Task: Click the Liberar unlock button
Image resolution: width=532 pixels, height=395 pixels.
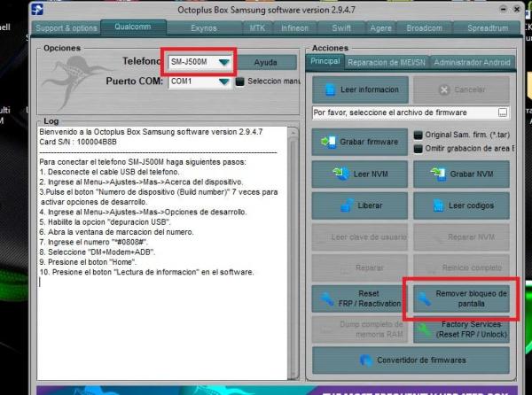Action: pos(360,205)
